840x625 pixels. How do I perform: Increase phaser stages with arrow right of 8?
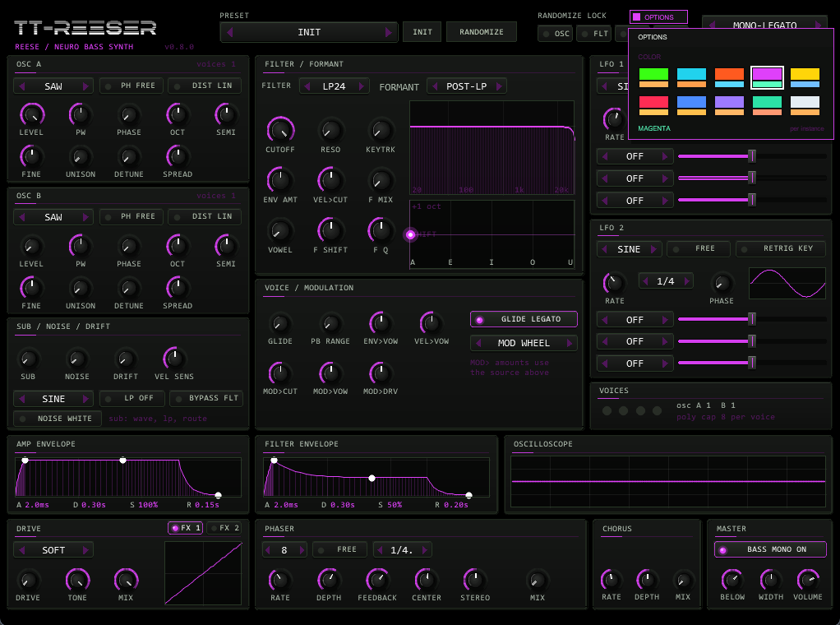coord(302,549)
